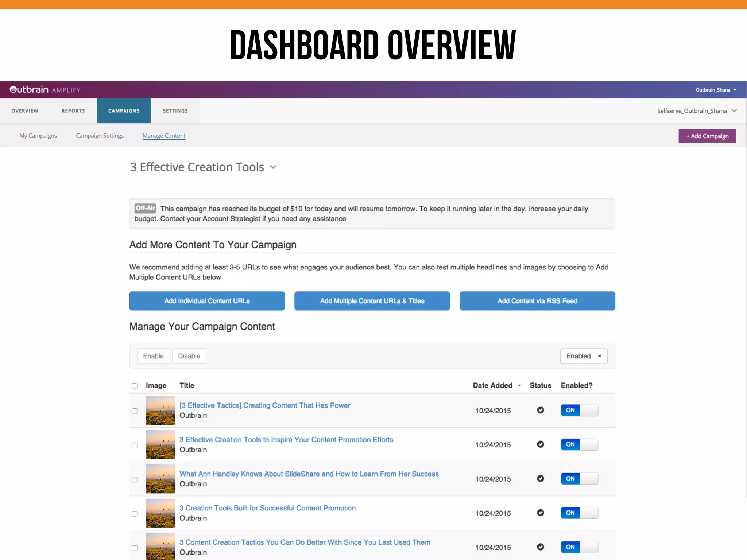Screen dimensions: 747x560
Task: Click Add Multiple Content URLs & Titles
Action: (372, 301)
